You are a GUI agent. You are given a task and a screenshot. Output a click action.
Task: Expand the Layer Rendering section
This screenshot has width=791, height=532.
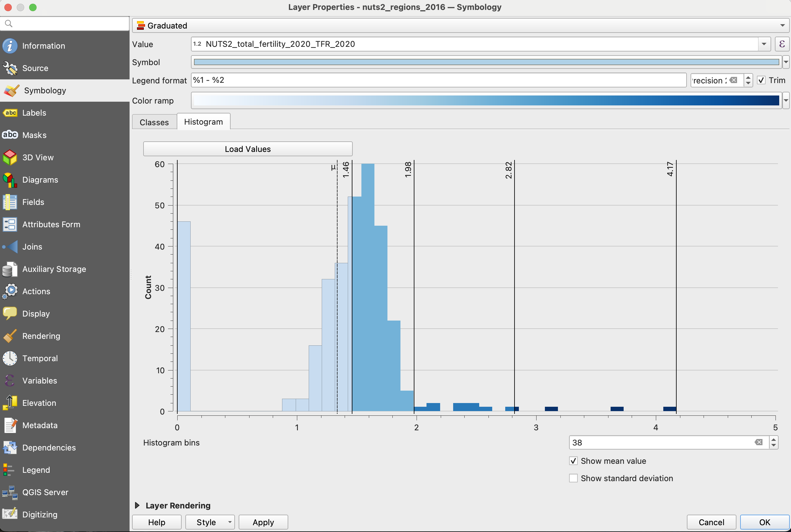click(137, 506)
